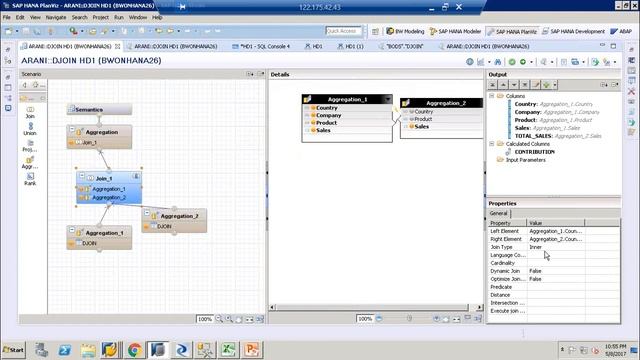Image resolution: width=640 pixels, height=360 pixels.
Task: Click the blue globe icon in editor toolbar
Action: pos(470,62)
